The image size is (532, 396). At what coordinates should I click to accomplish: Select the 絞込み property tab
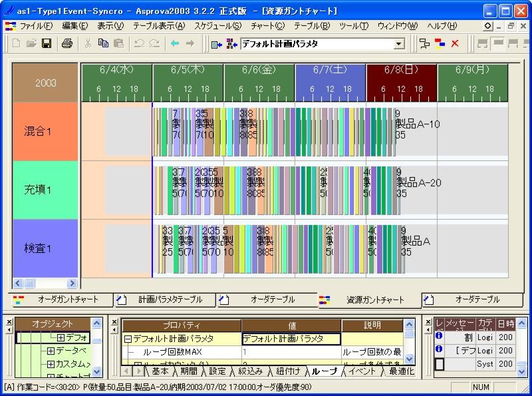[x=251, y=371]
